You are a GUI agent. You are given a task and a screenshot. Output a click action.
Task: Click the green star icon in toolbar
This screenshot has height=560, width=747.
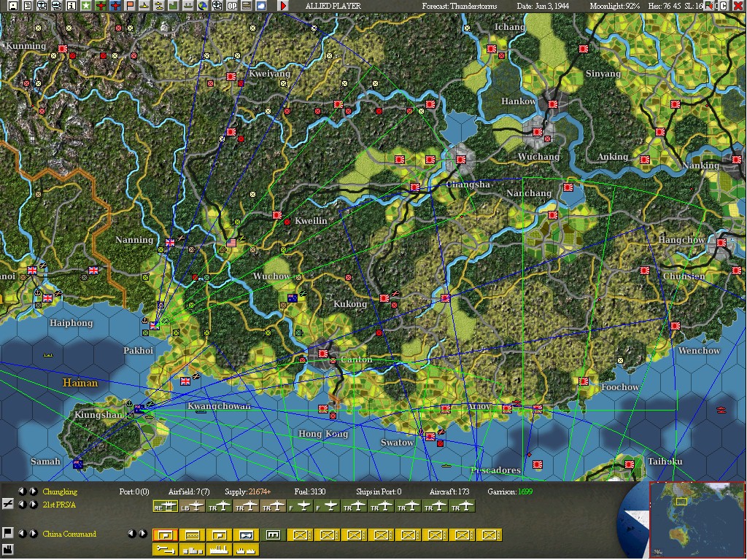[86, 6]
